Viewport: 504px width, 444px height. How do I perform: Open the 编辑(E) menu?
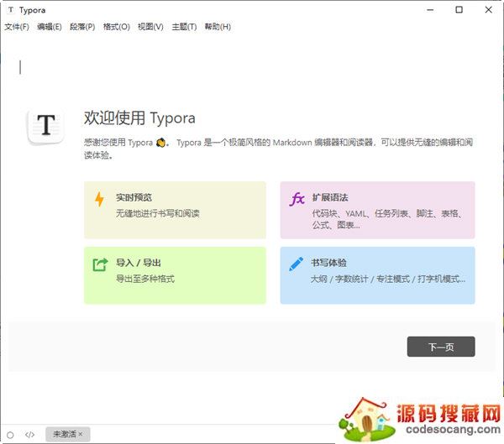click(50, 27)
